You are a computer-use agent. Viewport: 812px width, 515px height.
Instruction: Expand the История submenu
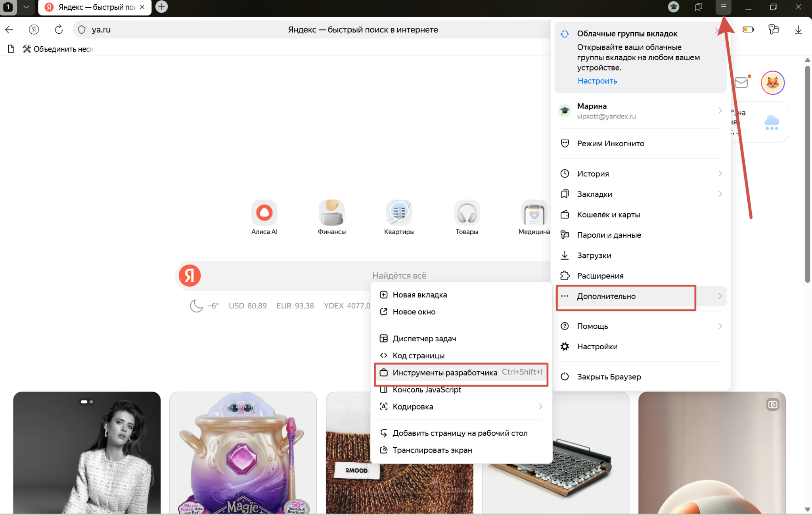(x=720, y=174)
